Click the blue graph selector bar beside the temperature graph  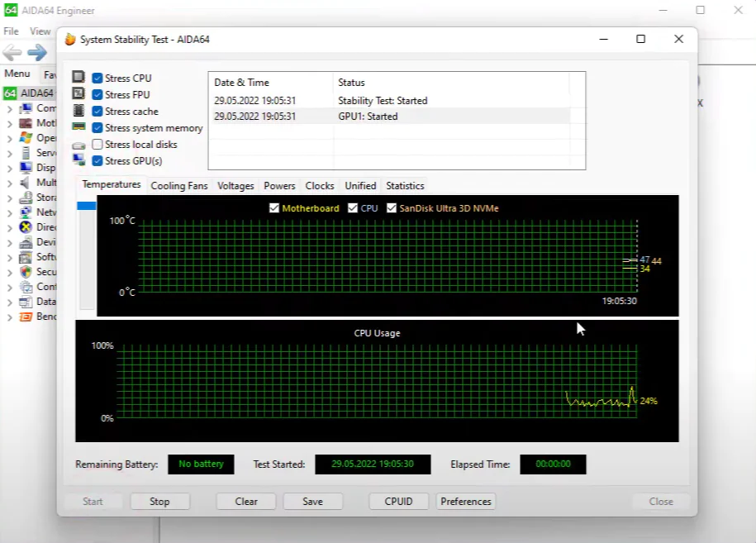click(x=87, y=206)
